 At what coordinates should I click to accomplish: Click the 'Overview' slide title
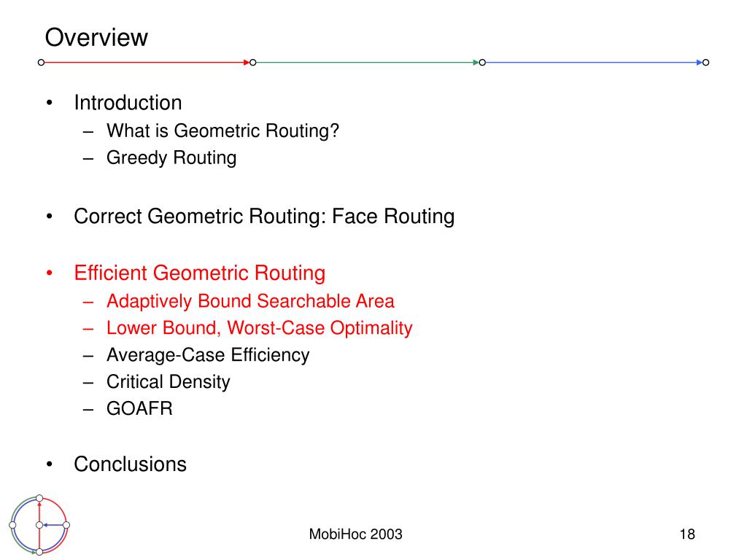click(96, 37)
